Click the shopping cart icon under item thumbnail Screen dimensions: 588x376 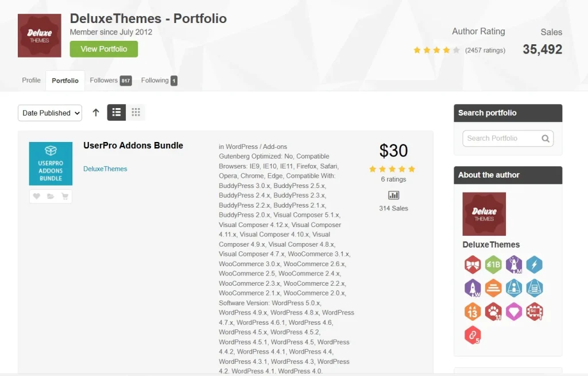[x=64, y=197]
